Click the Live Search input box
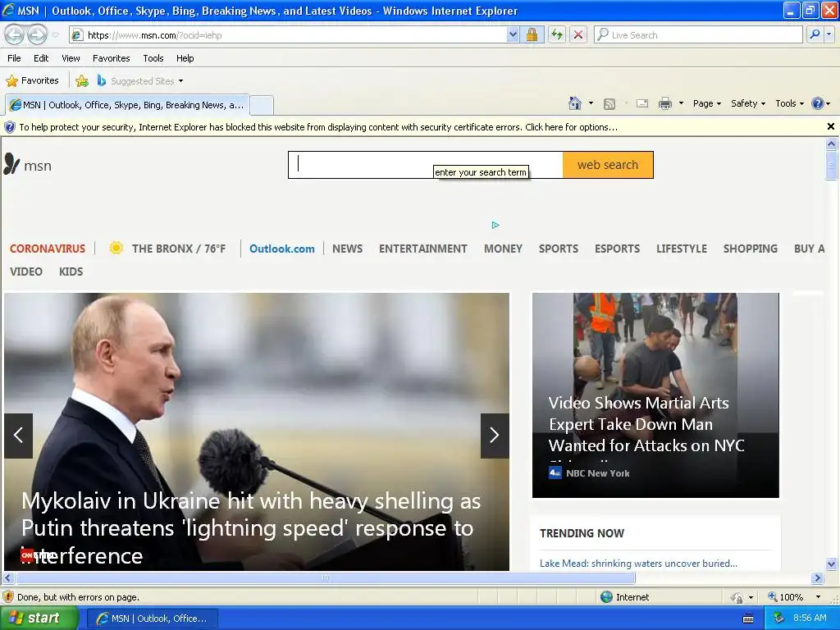The image size is (840, 630). coord(699,34)
